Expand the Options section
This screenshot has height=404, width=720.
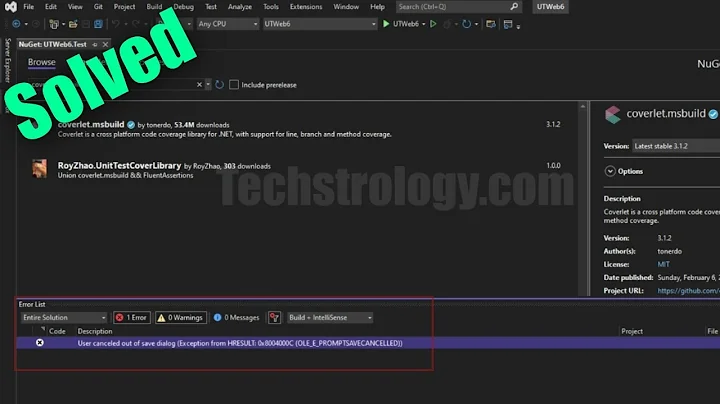[x=610, y=171]
